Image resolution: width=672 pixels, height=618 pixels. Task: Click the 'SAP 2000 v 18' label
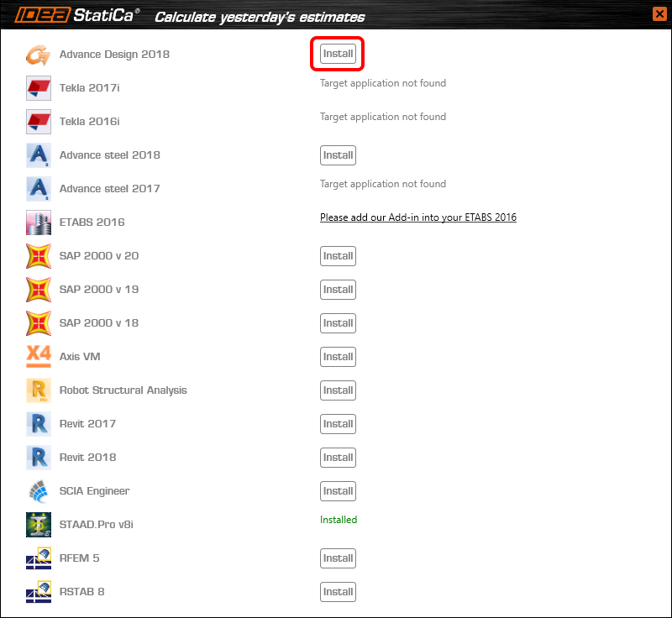click(x=99, y=323)
